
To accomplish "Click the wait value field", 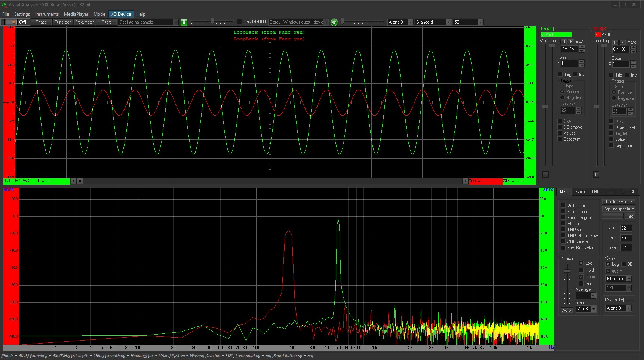I will click(x=626, y=228).
